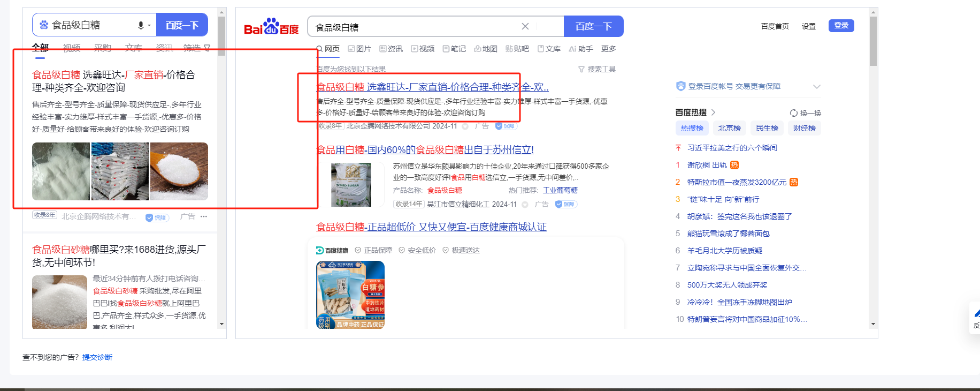Click the 百度健康 logo in PC results
Image resolution: width=980 pixels, height=391 pixels.
pos(332,250)
